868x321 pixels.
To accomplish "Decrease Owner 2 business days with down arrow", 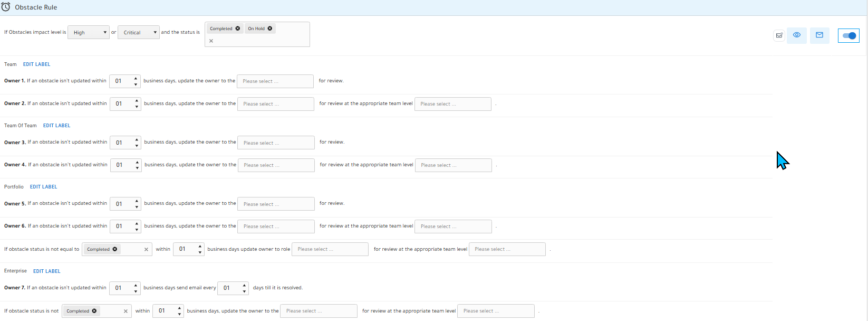I will pyautogui.click(x=137, y=107).
